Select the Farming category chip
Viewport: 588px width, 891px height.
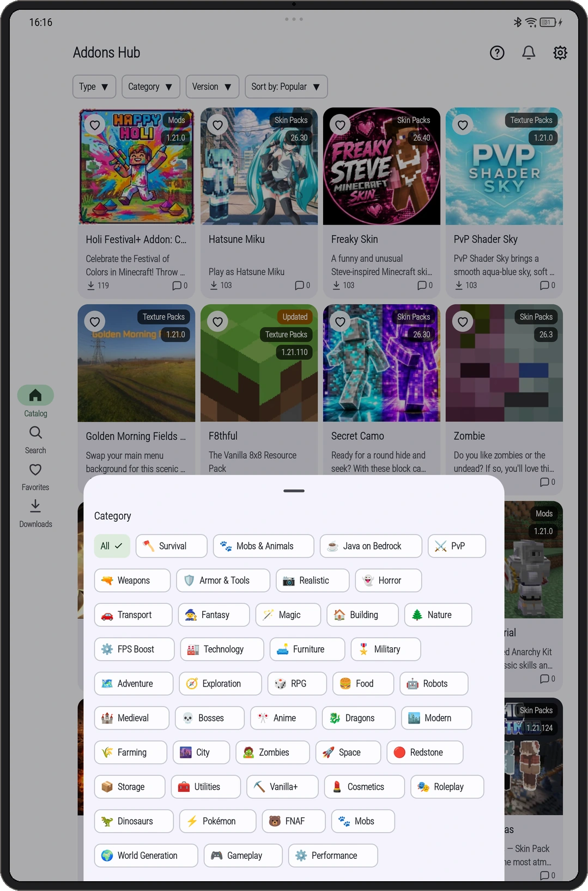coord(131,752)
